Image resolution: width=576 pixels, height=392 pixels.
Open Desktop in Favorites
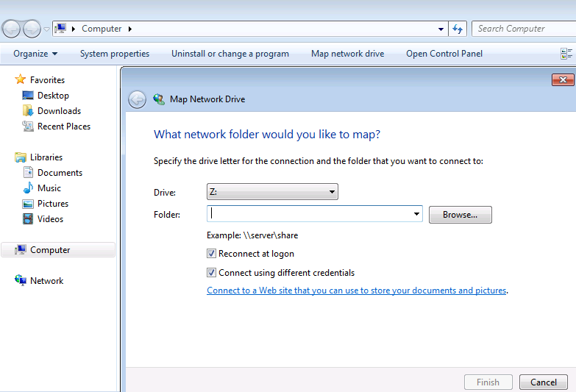click(53, 96)
